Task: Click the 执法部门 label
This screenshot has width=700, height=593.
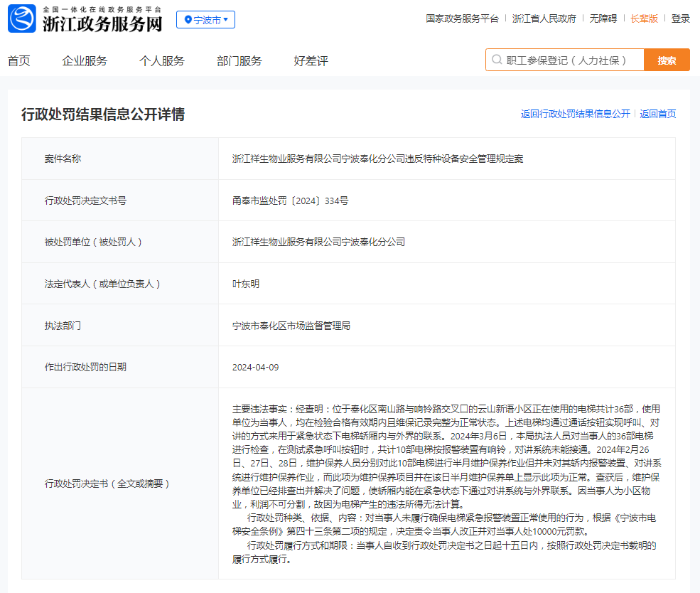Action: (63, 326)
